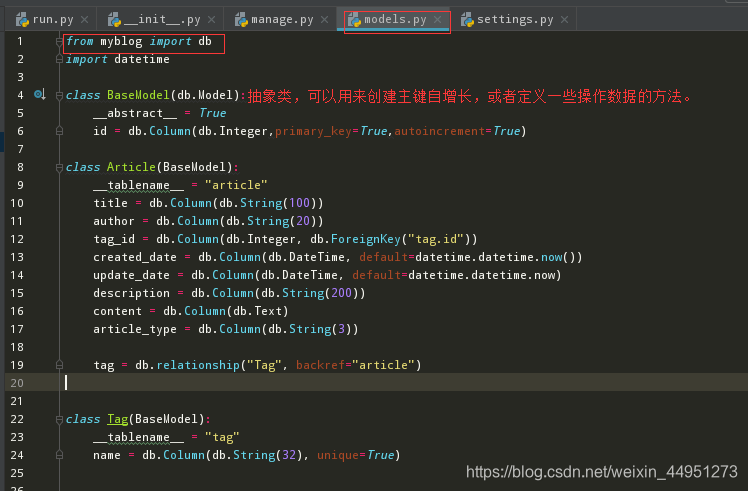This screenshot has width=748, height=491.
Task: Click backref keyword on line 19
Action: (321, 365)
